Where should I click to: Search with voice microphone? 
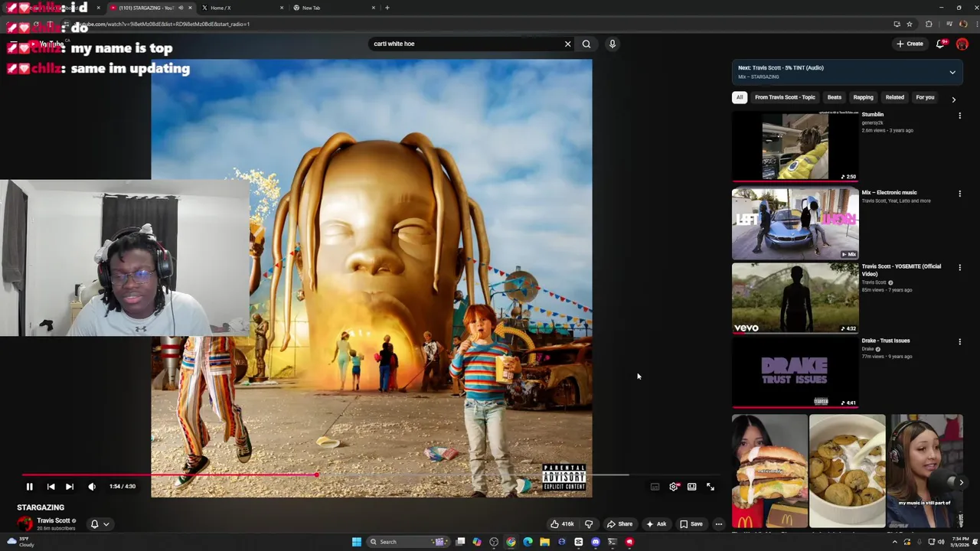pyautogui.click(x=612, y=44)
